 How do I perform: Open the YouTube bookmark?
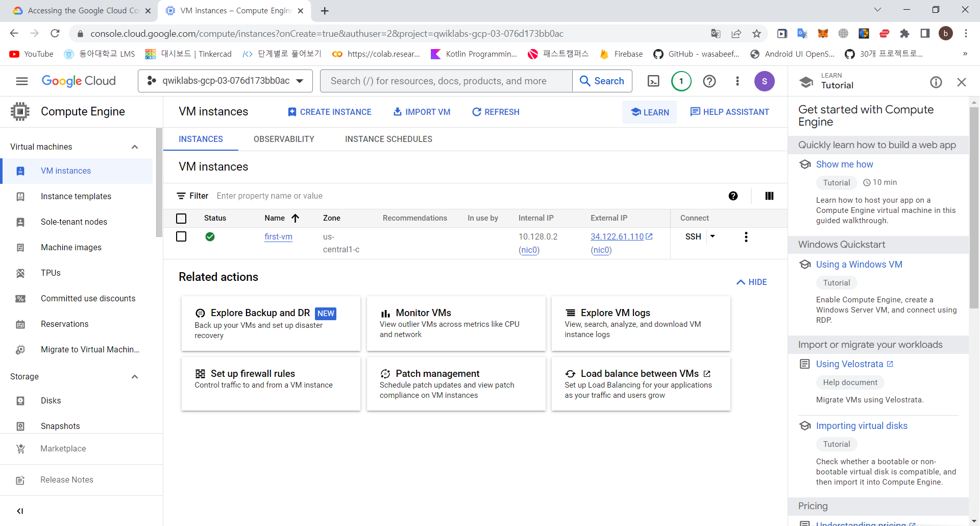click(31, 54)
